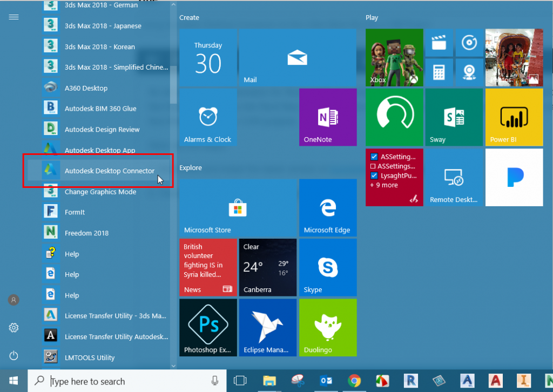Launch Google Chrome from taskbar
The height and width of the screenshot is (392, 553).
pyautogui.click(x=354, y=381)
